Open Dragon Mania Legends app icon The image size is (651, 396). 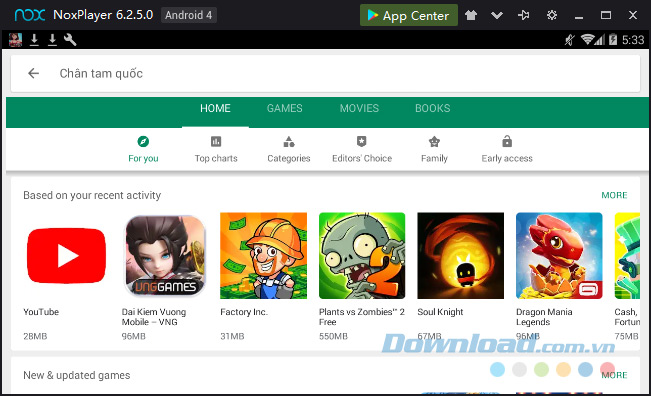pyautogui.click(x=559, y=256)
